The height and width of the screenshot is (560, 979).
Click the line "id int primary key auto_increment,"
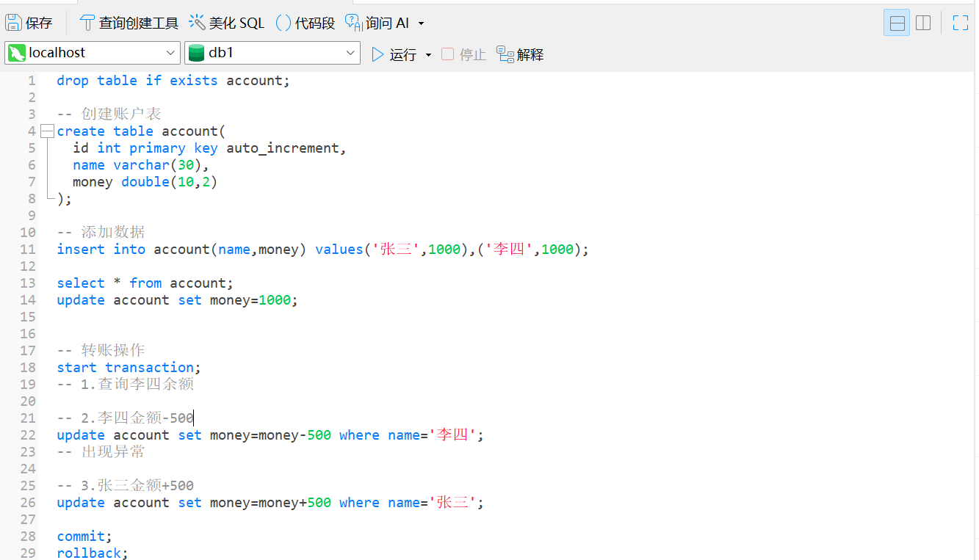[209, 148]
